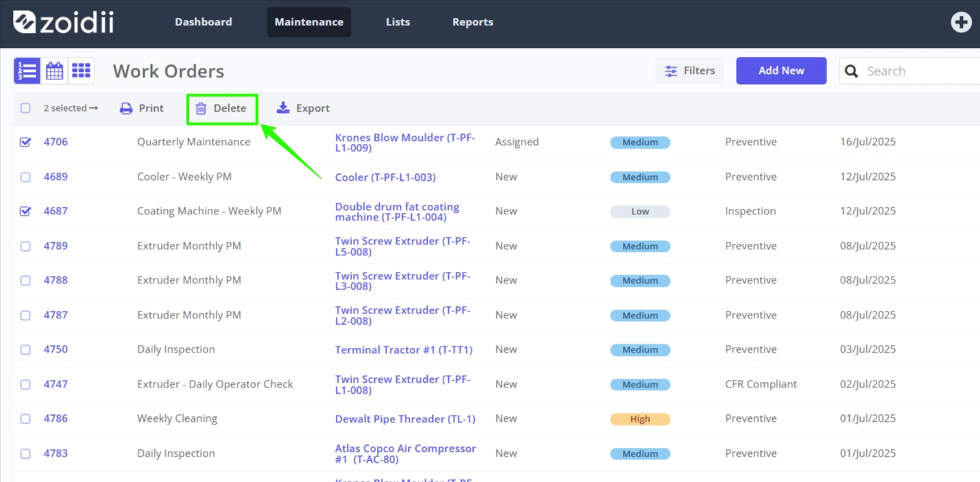Open the Maintenance menu
Image resolution: width=980 pixels, height=482 pixels.
click(309, 22)
